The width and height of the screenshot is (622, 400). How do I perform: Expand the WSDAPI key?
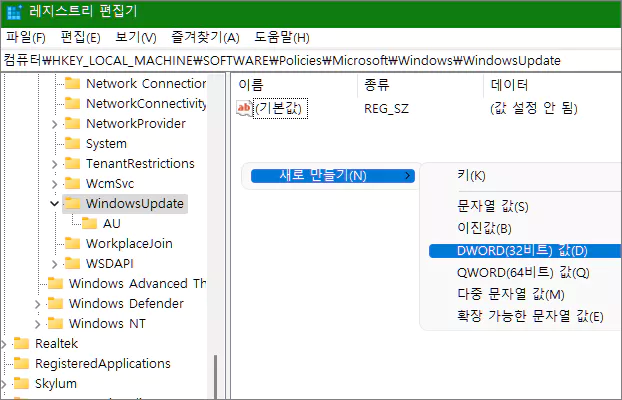pyautogui.click(x=54, y=264)
